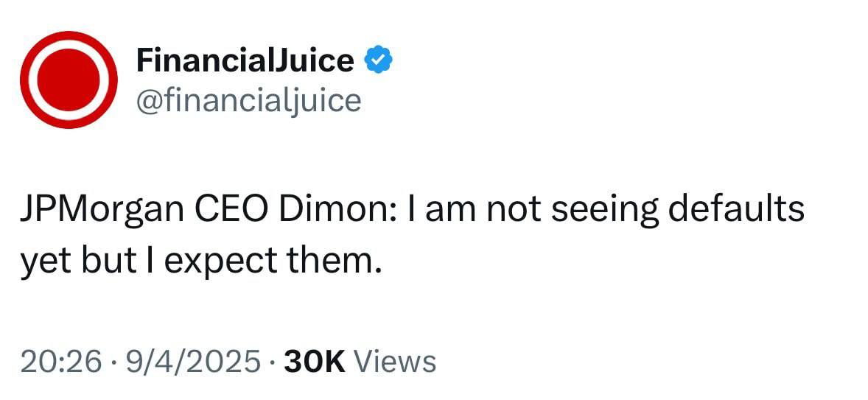868x400 pixels.
Task: Click the word yet on the second line
Action: [x=43, y=261]
